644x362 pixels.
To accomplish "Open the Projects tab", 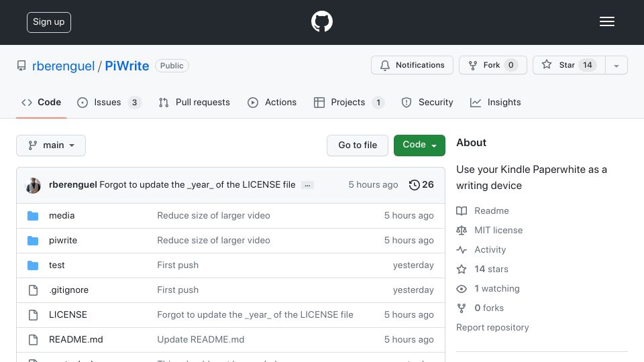I will click(x=349, y=102).
